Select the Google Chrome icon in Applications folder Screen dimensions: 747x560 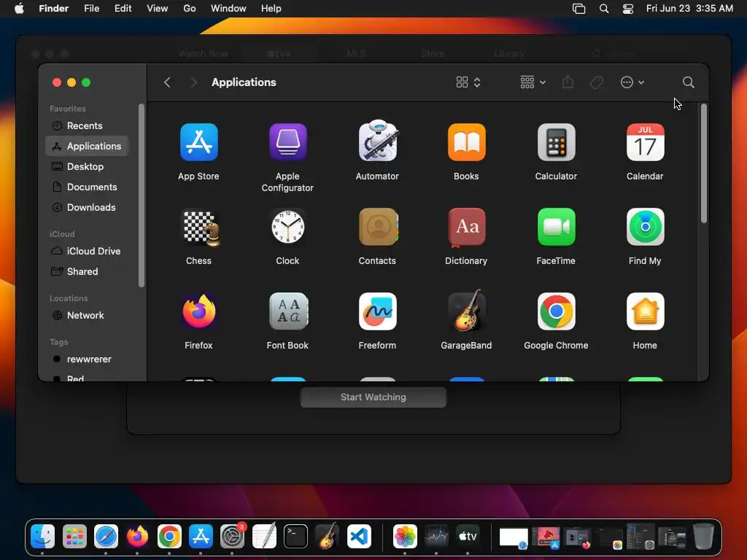pyautogui.click(x=556, y=311)
